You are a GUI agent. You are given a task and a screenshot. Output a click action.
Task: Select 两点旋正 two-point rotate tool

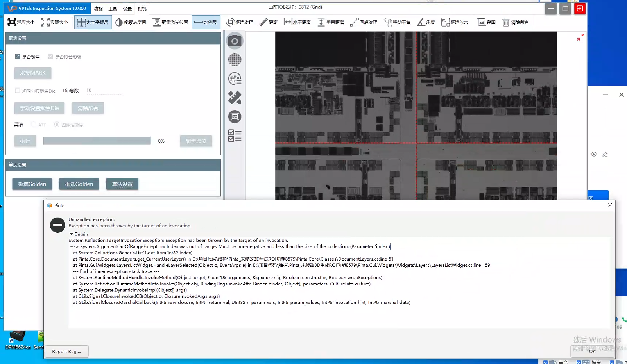(x=364, y=22)
